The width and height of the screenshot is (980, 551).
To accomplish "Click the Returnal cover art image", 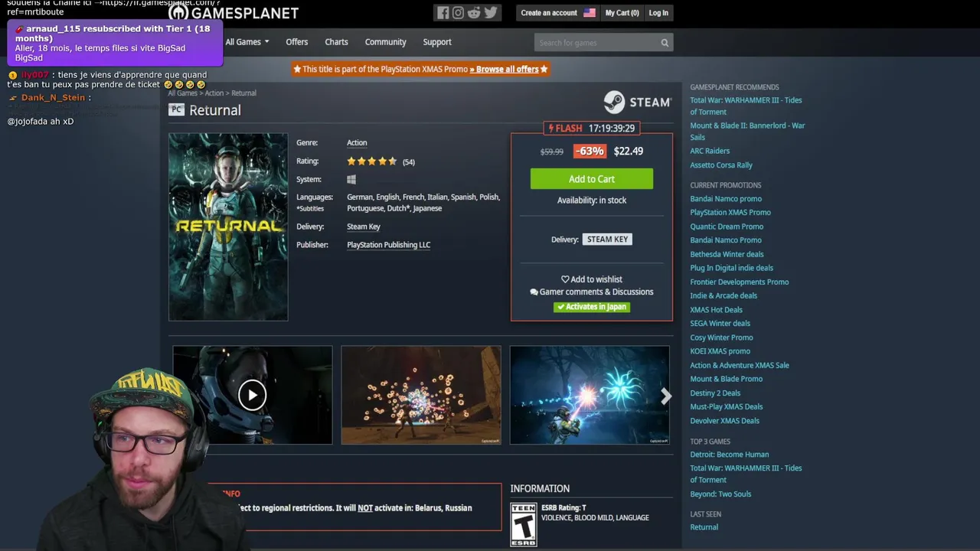I will pos(228,227).
